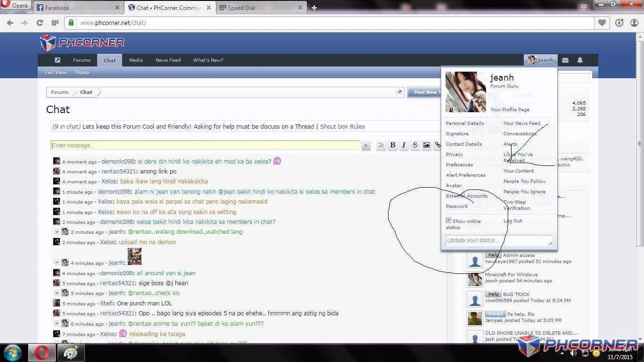The height and width of the screenshot is (362, 644).
Task: Insert image using picture icon
Action: [x=426, y=145]
